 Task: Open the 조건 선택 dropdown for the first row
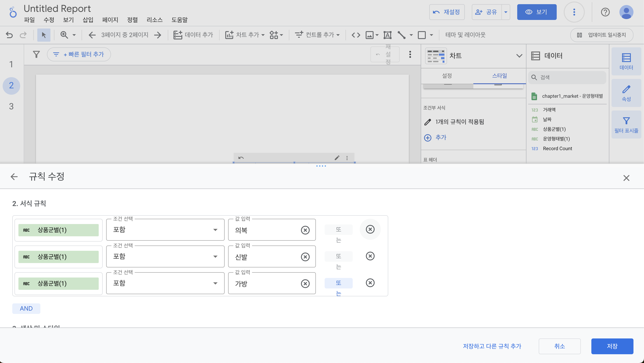tap(165, 230)
